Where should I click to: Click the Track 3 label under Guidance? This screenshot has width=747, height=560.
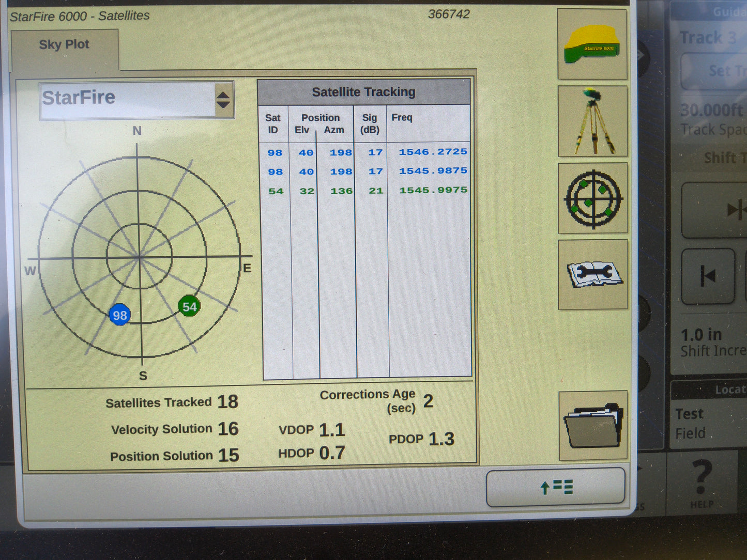click(x=709, y=37)
